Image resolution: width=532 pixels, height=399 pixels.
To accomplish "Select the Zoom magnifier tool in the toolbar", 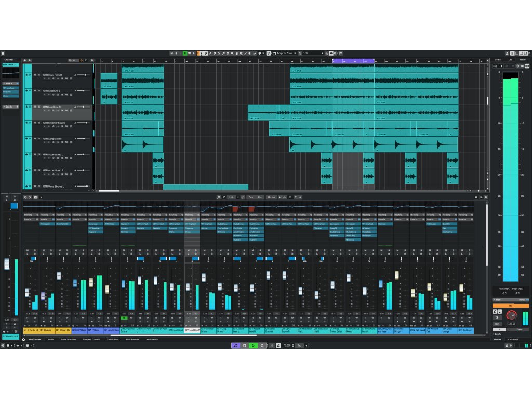I will tap(232, 53).
